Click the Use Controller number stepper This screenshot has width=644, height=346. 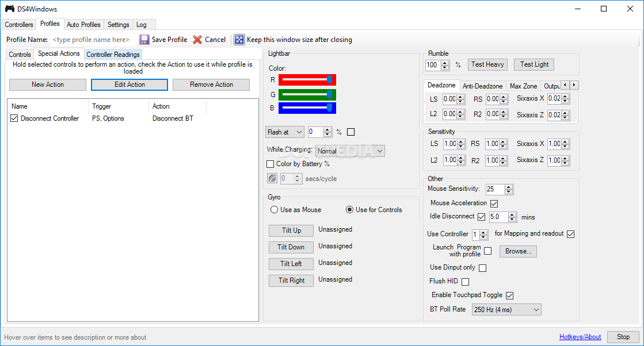pos(483,234)
